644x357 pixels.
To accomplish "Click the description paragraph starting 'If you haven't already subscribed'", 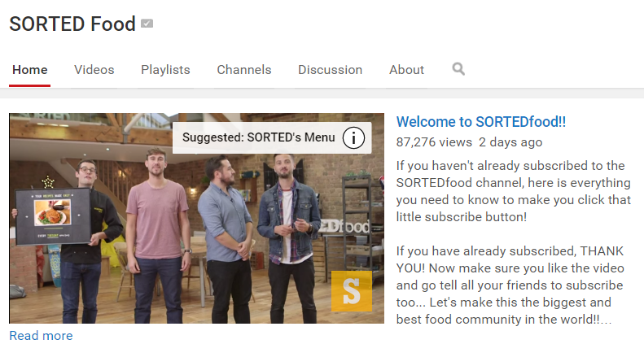I will (514, 191).
